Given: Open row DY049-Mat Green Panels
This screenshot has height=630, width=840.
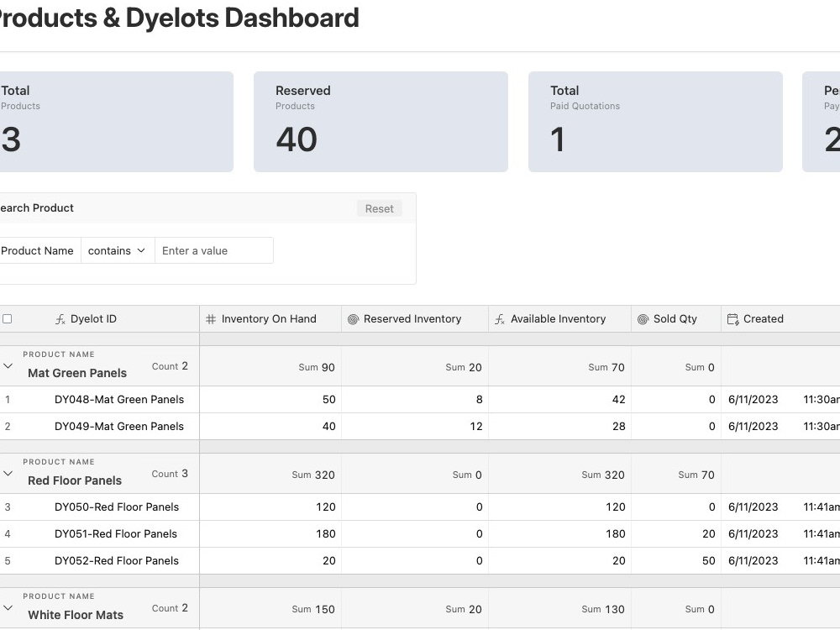Looking at the screenshot, I should (x=119, y=427).
